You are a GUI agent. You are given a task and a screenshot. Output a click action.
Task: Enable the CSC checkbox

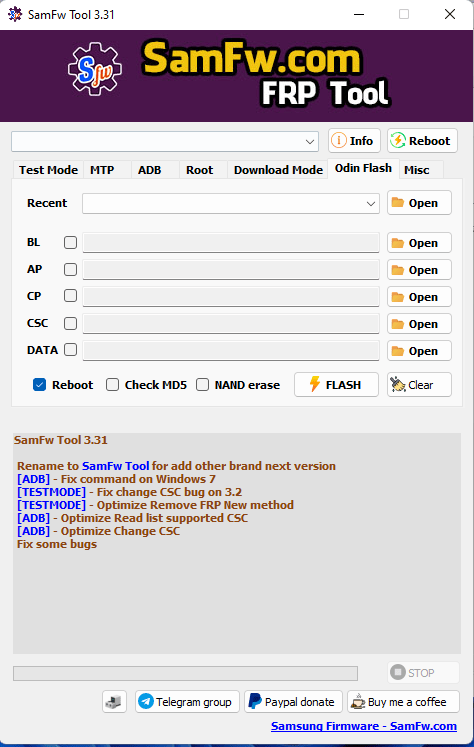coord(71,323)
